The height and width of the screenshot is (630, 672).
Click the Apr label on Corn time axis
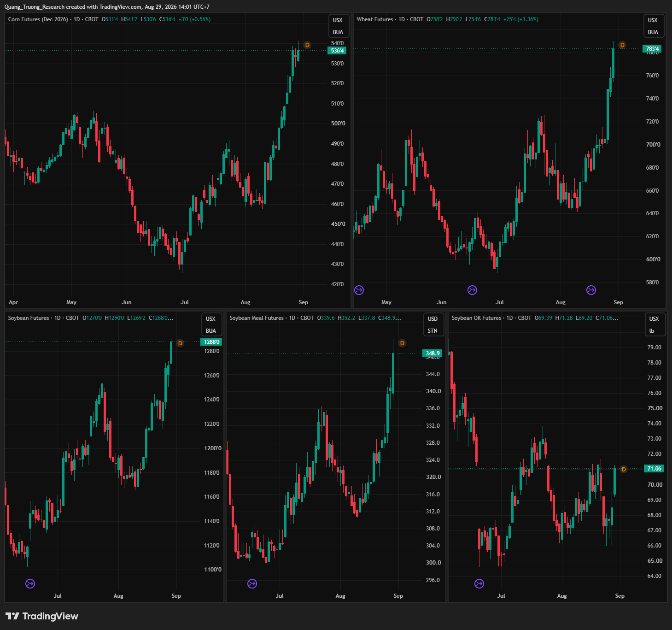[13, 302]
